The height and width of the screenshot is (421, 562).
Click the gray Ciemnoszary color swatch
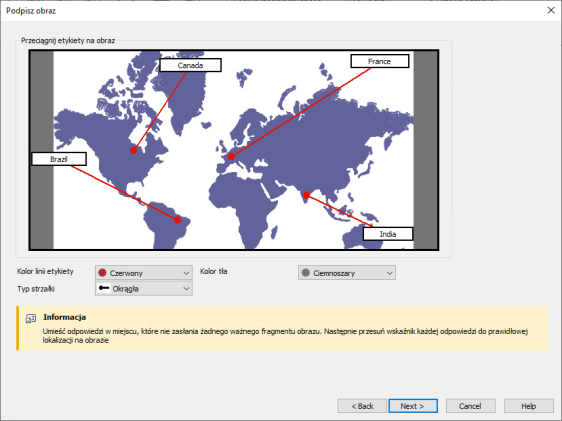click(x=306, y=273)
